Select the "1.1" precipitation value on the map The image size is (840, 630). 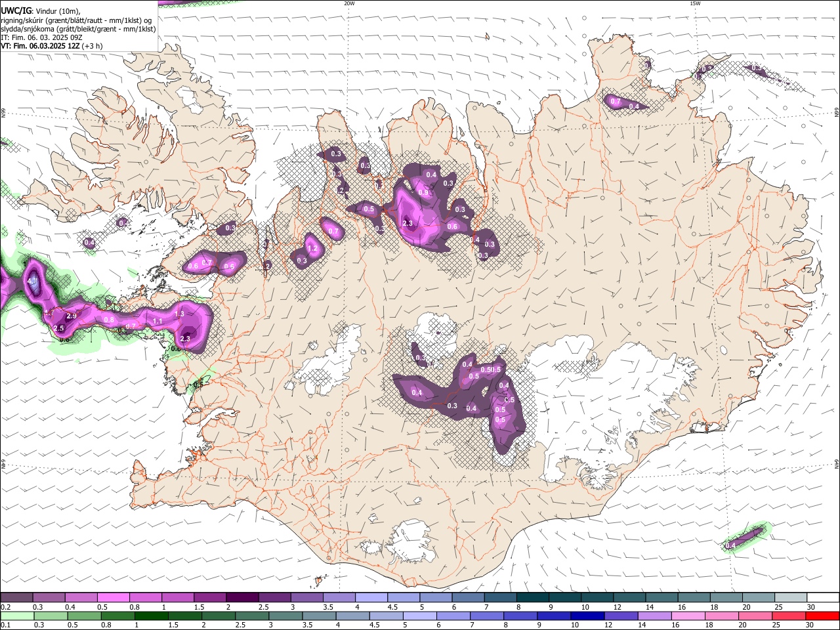157,321
